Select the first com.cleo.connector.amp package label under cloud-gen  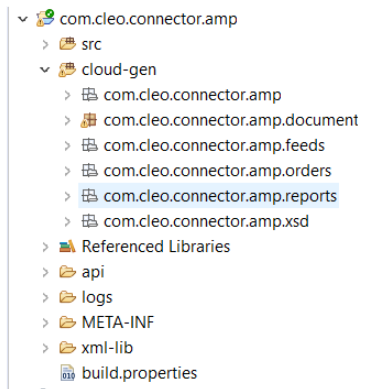pyautogui.click(x=193, y=96)
